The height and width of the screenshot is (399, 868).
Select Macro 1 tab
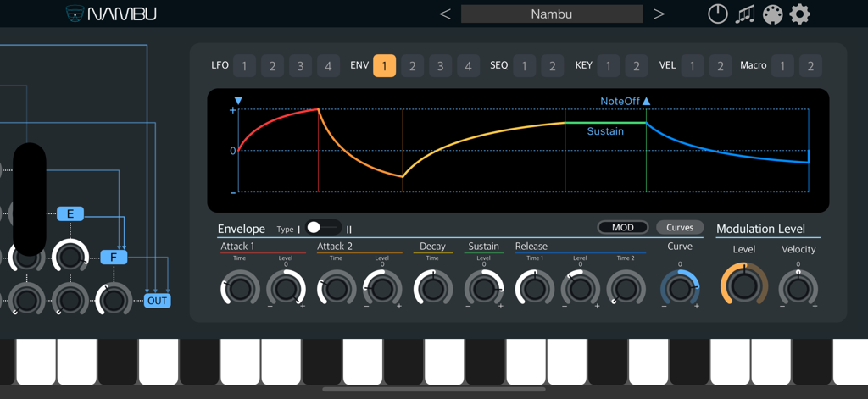[x=782, y=66]
